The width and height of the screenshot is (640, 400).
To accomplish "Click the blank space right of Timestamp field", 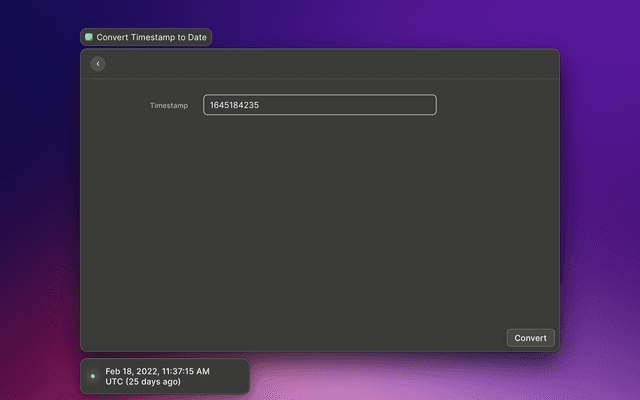I will (x=495, y=105).
